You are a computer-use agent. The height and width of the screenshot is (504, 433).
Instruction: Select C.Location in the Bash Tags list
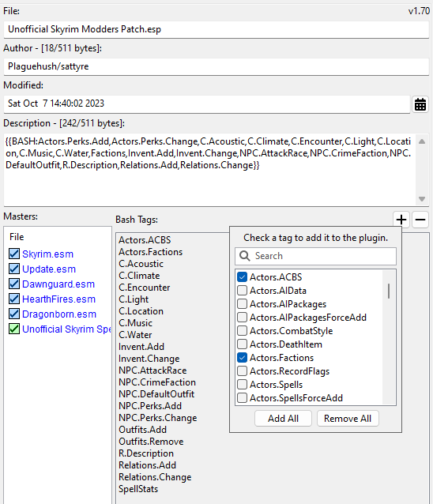click(x=141, y=311)
